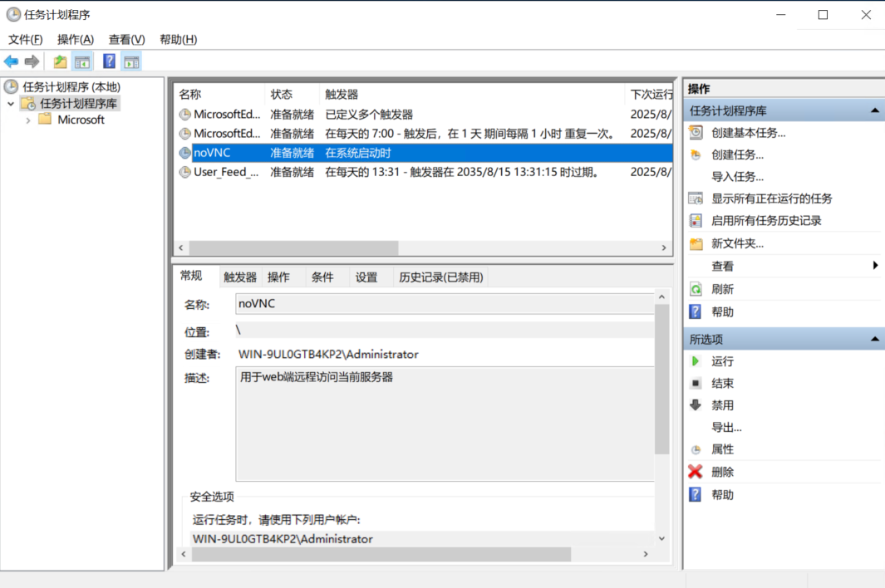Open the 查看 submenu arrow in actions
Viewport: 885px width, 588px height.
pos(875,265)
